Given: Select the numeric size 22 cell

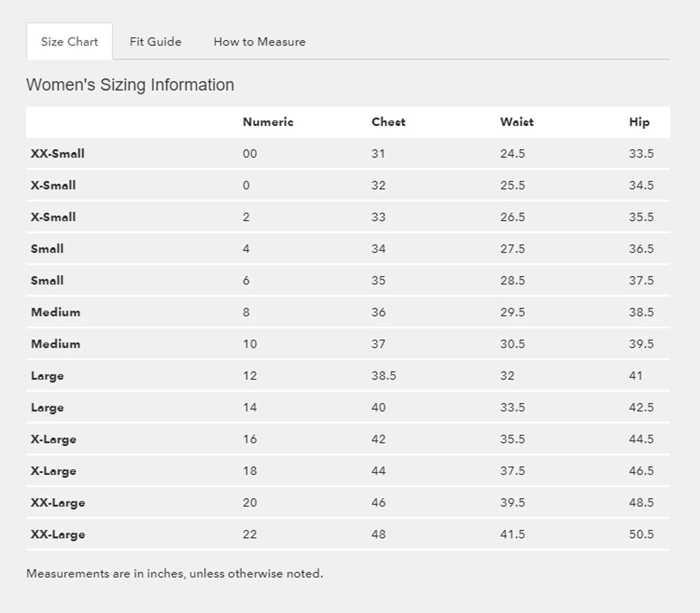Looking at the screenshot, I should click(x=250, y=534).
